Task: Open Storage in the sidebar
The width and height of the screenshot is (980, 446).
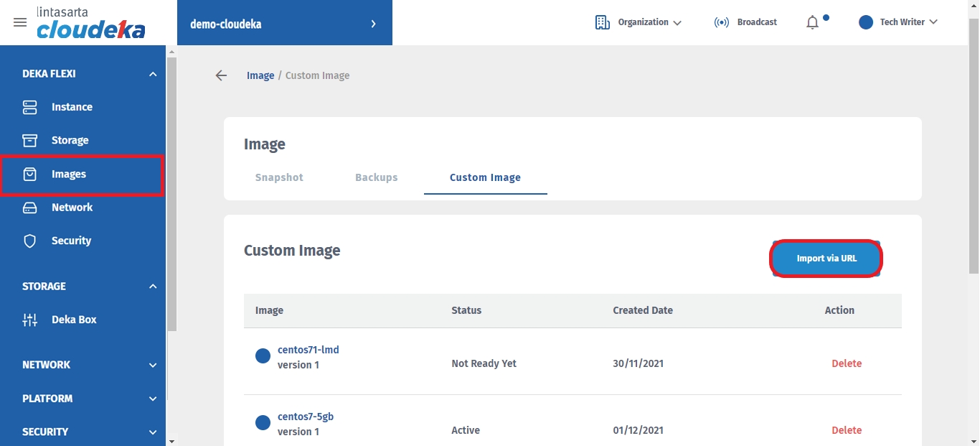Action: coord(70,141)
